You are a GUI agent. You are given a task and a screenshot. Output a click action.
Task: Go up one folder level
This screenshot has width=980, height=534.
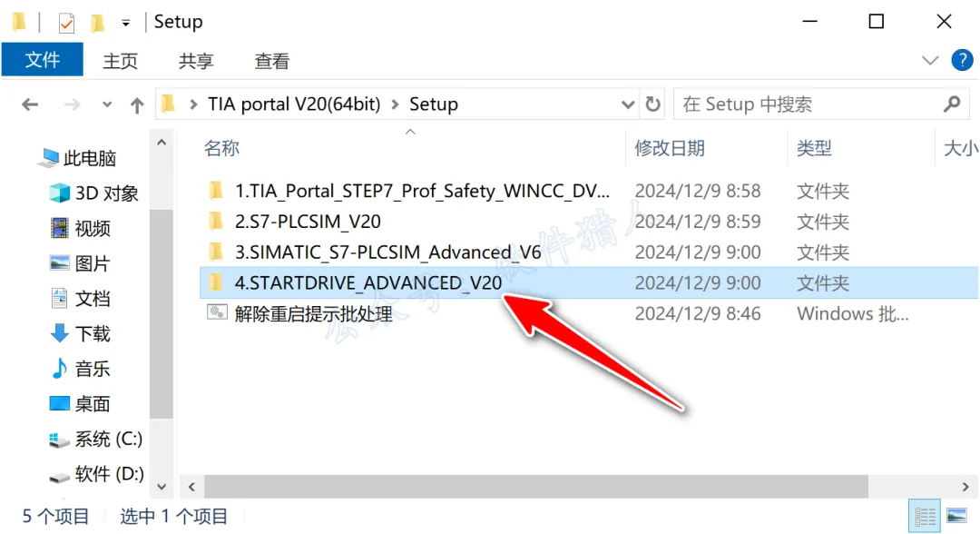point(137,104)
